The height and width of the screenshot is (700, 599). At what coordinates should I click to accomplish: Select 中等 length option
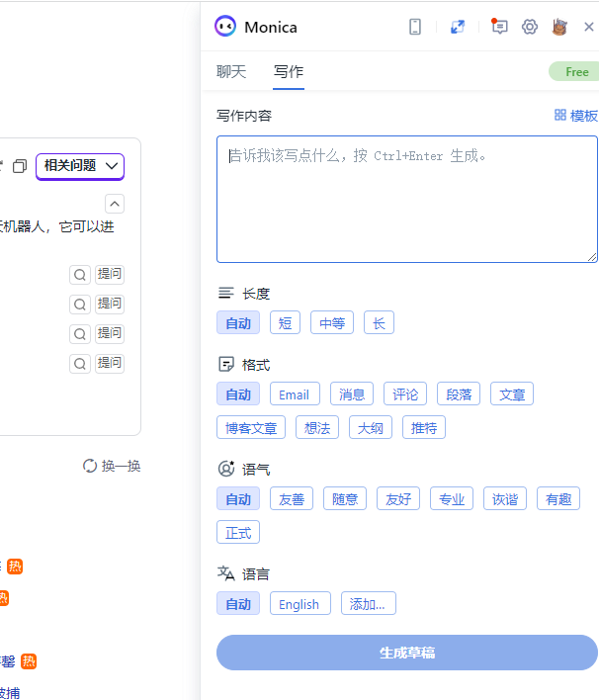point(332,322)
